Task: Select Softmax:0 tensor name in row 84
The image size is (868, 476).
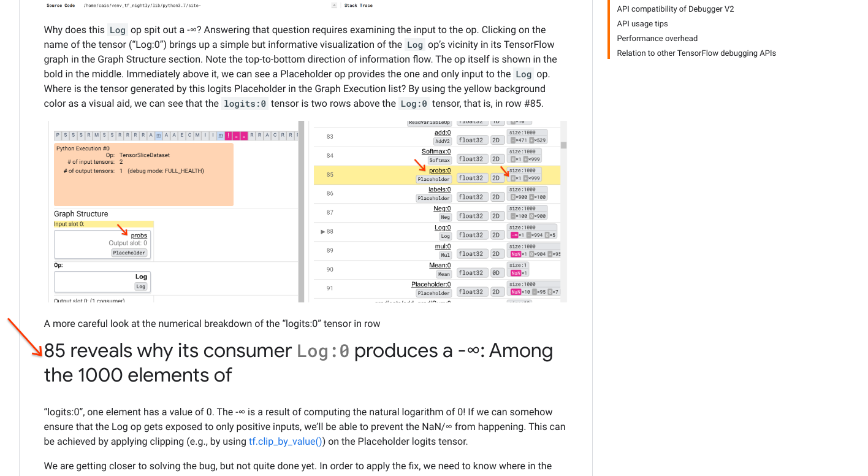Action: tap(436, 152)
